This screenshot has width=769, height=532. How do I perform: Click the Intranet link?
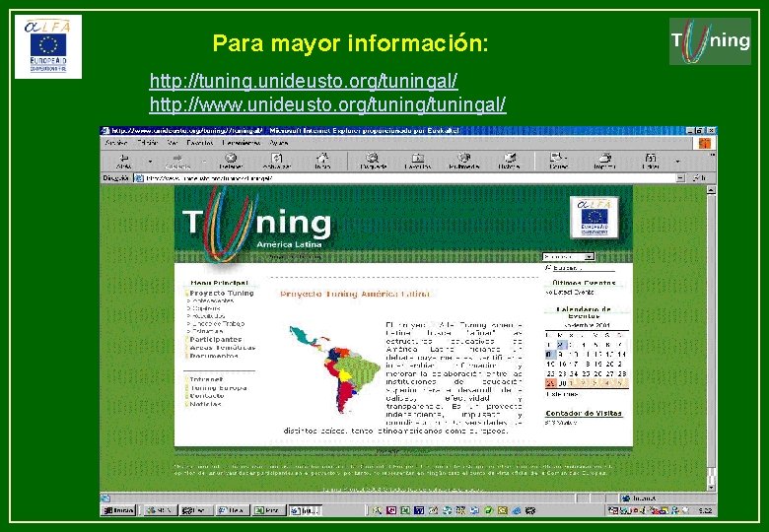pyautogui.click(x=206, y=379)
